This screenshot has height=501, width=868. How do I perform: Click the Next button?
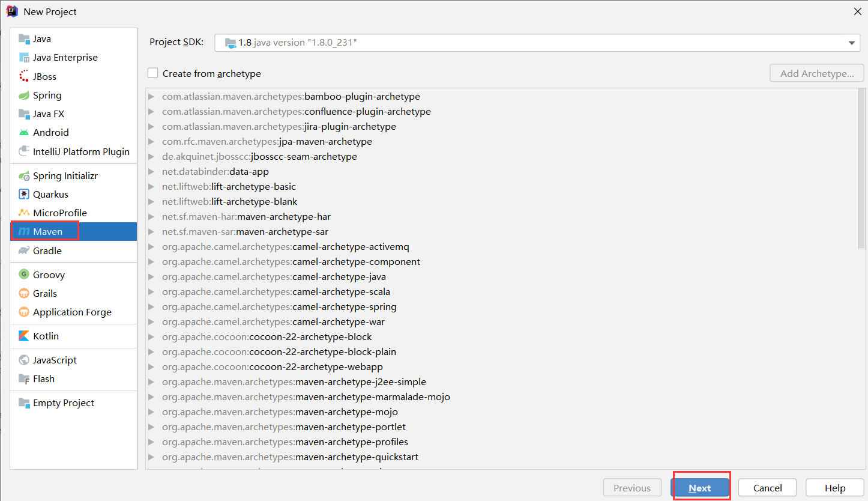pyautogui.click(x=700, y=488)
